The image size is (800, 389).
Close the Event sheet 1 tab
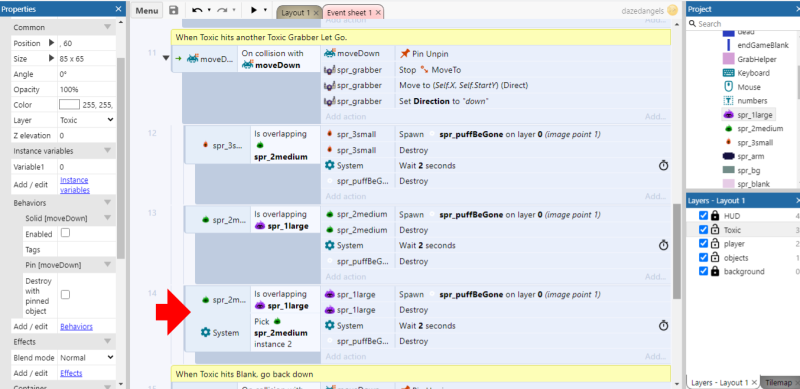378,12
